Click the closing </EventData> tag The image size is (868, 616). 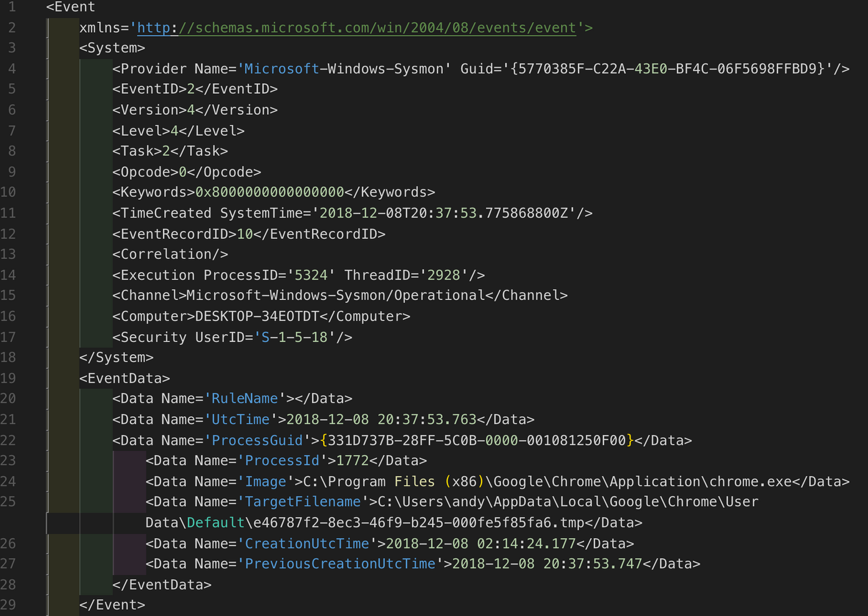point(162,585)
